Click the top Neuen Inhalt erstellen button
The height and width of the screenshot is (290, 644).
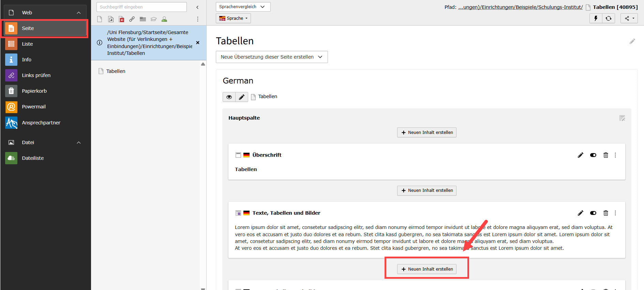[426, 133]
